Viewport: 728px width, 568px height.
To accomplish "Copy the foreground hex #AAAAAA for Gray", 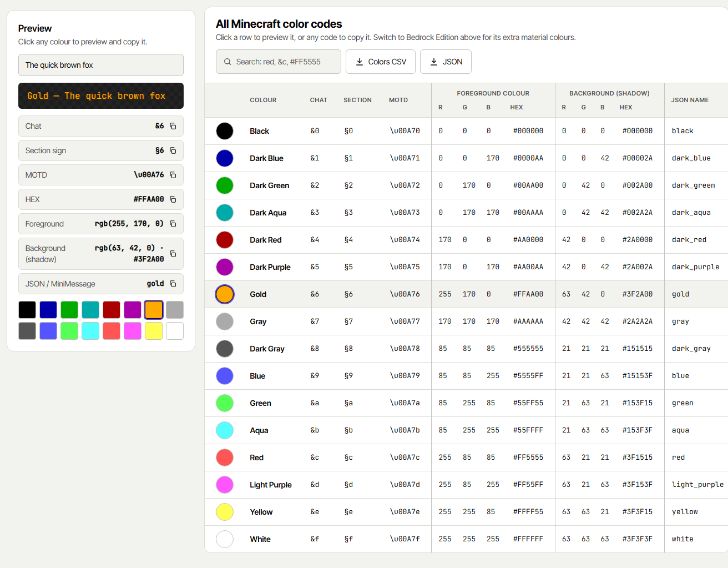I will [528, 321].
